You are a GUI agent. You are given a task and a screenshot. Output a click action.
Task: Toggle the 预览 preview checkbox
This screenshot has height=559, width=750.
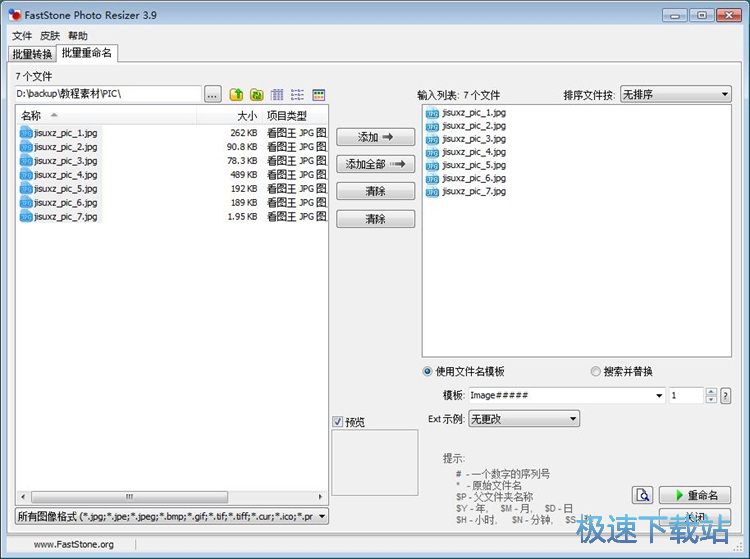point(337,422)
